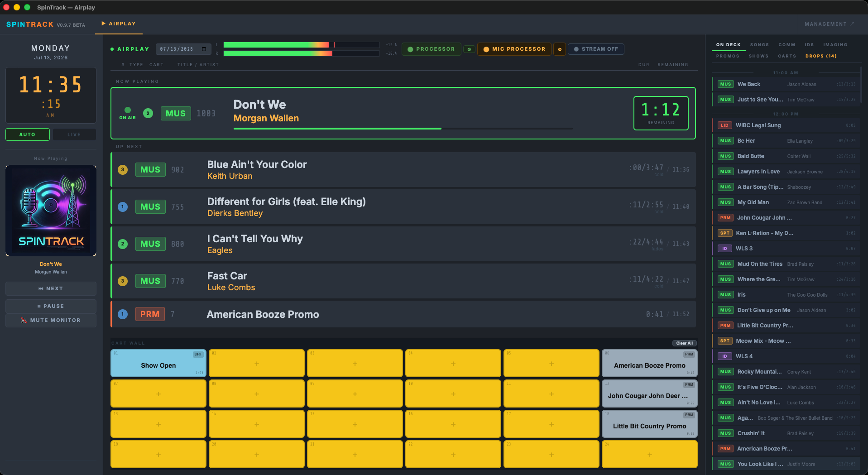The height and width of the screenshot is (475, 868).
Task: Switch automation to LIVE mode
Action: coord(74,134)
